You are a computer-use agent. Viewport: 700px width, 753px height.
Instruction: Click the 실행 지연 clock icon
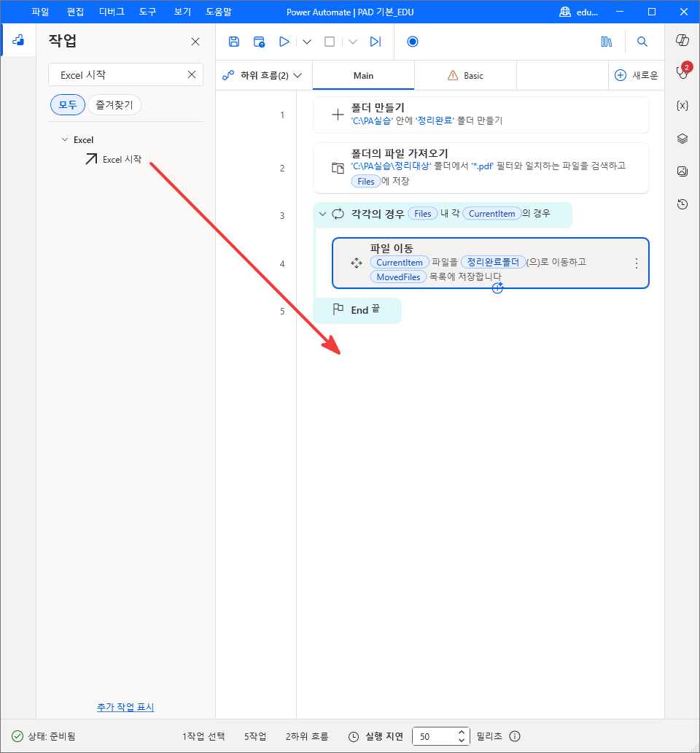click(354, 737)
